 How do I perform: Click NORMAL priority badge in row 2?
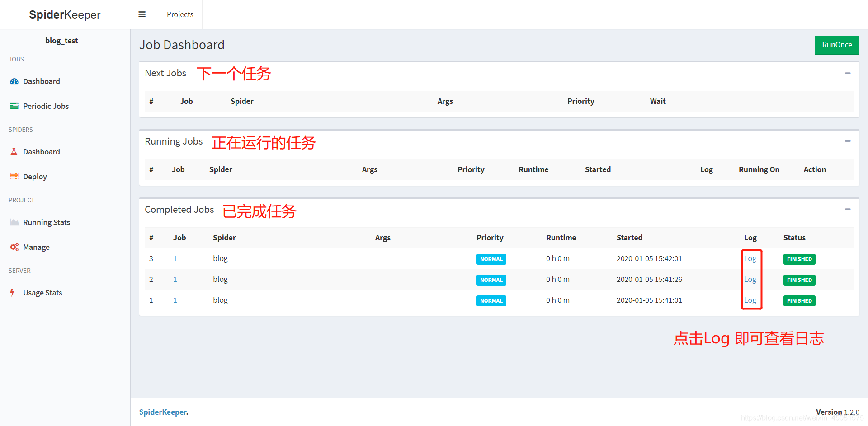491,280
